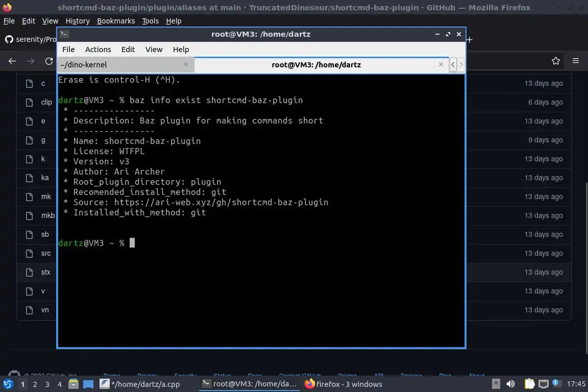The image size is (588, 392).
Task: Open Firefox Tools menu
Action: [x=151, y=21]
